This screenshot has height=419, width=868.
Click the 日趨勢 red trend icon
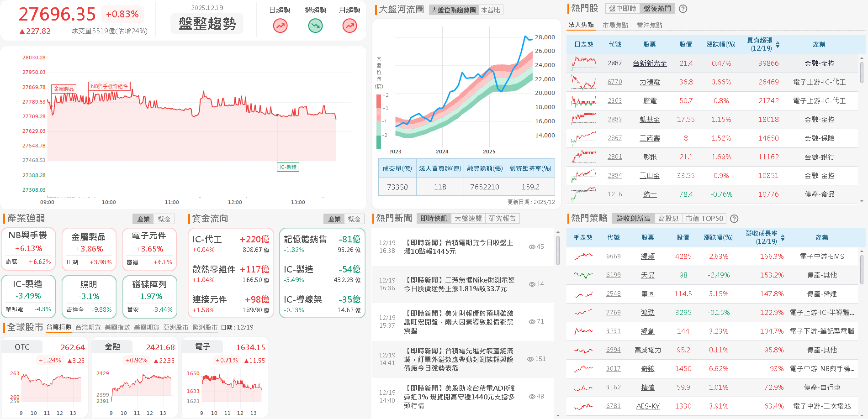point(280,26)
